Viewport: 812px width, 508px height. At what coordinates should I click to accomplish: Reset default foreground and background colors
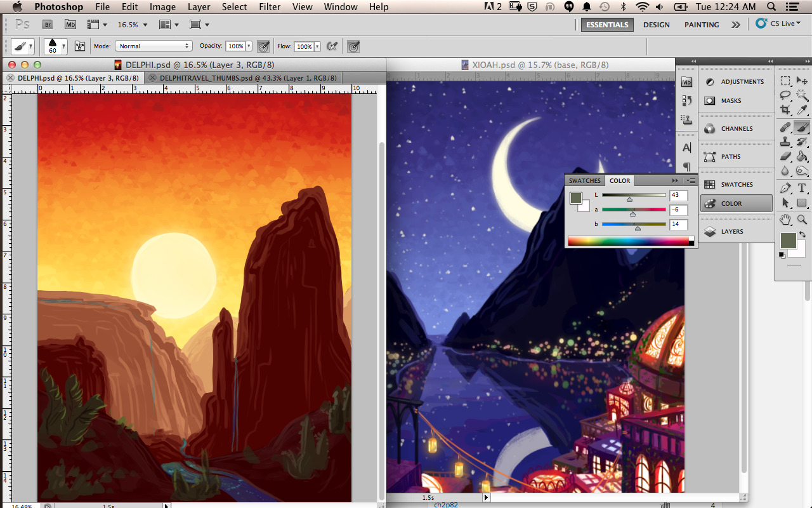pos(782,255)
